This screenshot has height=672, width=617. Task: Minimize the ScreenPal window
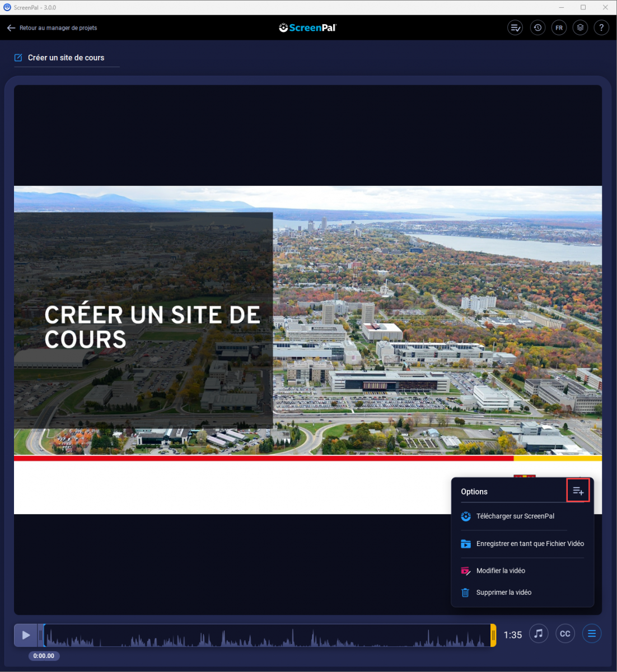[x=562, y=7]
